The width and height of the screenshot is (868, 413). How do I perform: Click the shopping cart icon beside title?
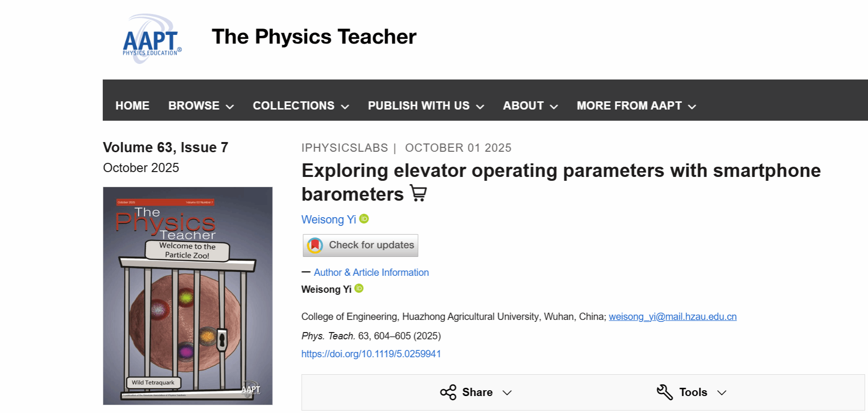click(x=418, y=193)
